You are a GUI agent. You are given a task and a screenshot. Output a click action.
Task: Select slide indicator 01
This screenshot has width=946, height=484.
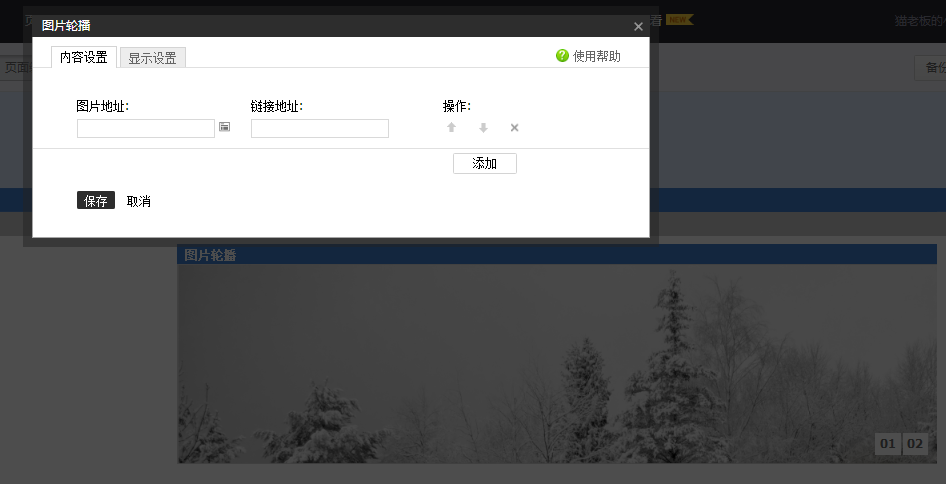[887, 444]
